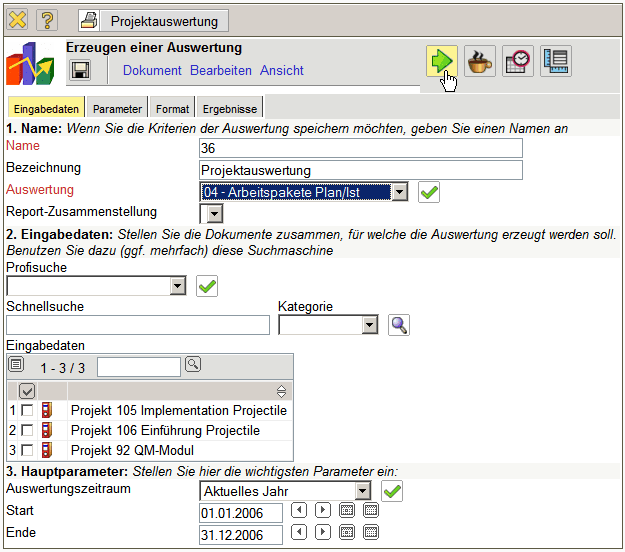Image resolution: width=625 pixels, height=552 pixels.
Task: Click the floppy disk save icon
Action: pos(80,70)
